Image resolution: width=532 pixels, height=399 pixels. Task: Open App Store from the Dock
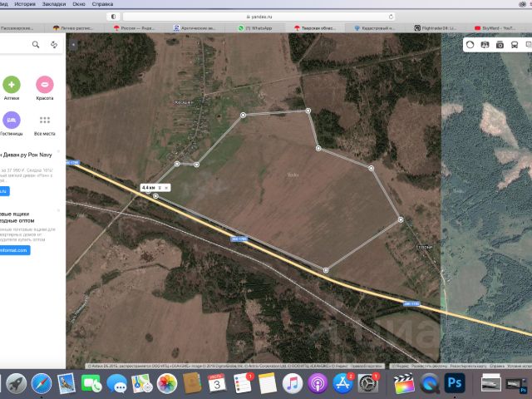point(343,384)
